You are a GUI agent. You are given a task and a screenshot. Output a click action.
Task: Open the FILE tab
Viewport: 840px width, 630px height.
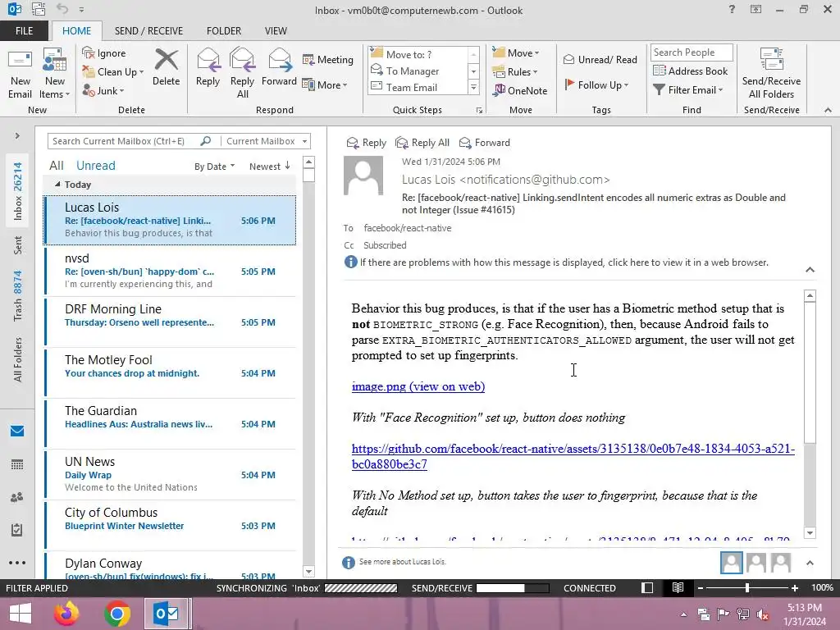(x=24, y=30)
